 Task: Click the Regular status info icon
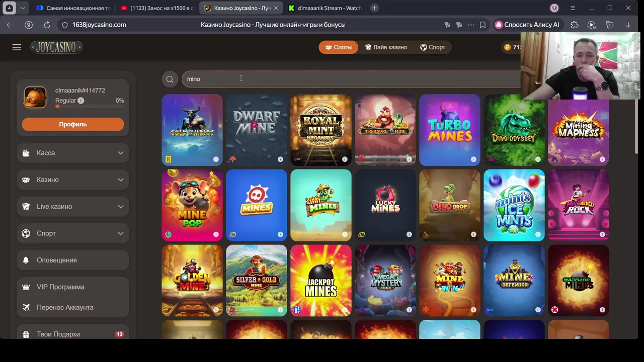[80, 101]
